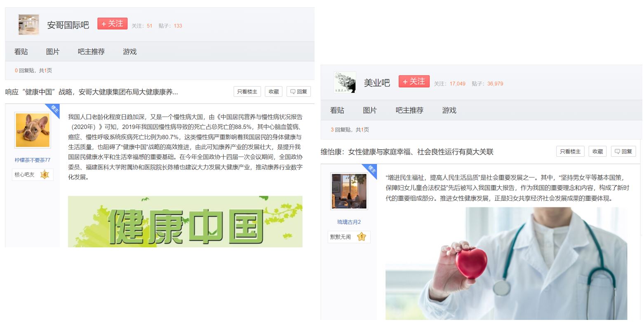Click the French bulldog user avatar
This screenshot has width=644, height=322.
tap(33, 130)
